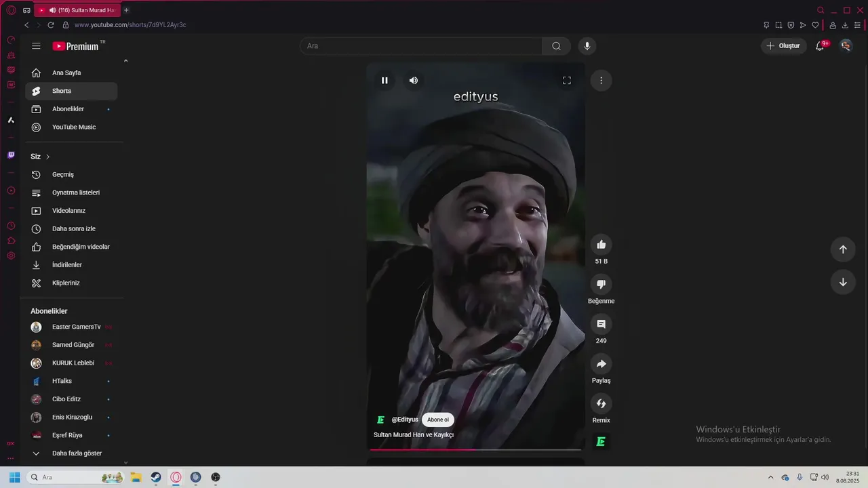Viewport: 868px width, 488px height.
Task: Open Klipleriniz
Action: click(71, 283)
